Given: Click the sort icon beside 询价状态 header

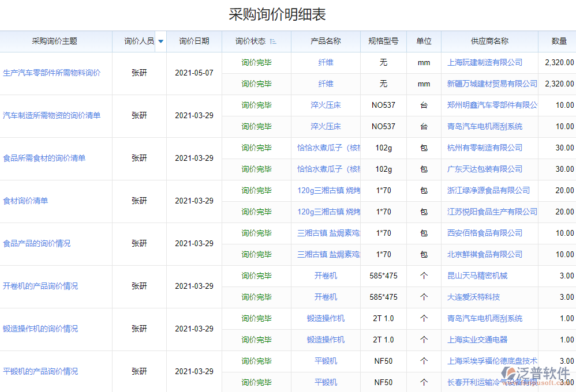Looking at the screenshot, I should tap(274, 41).
